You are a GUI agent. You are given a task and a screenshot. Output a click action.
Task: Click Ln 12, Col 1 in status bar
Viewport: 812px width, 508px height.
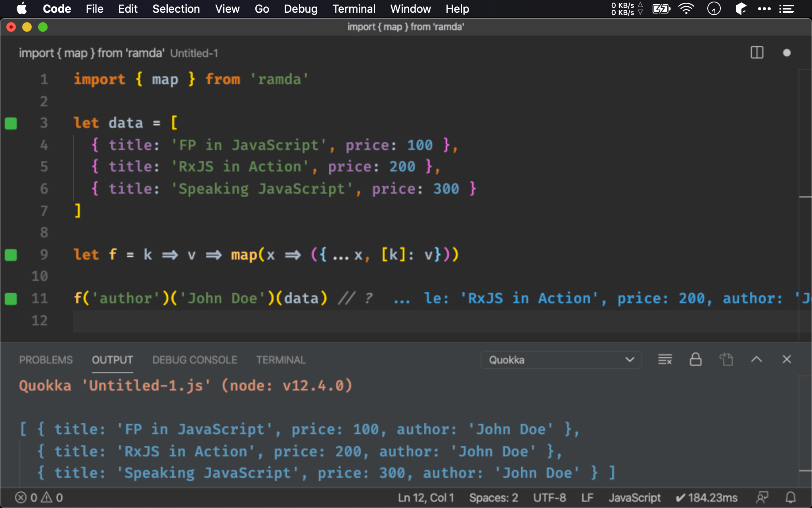click(x=426, y=498)
